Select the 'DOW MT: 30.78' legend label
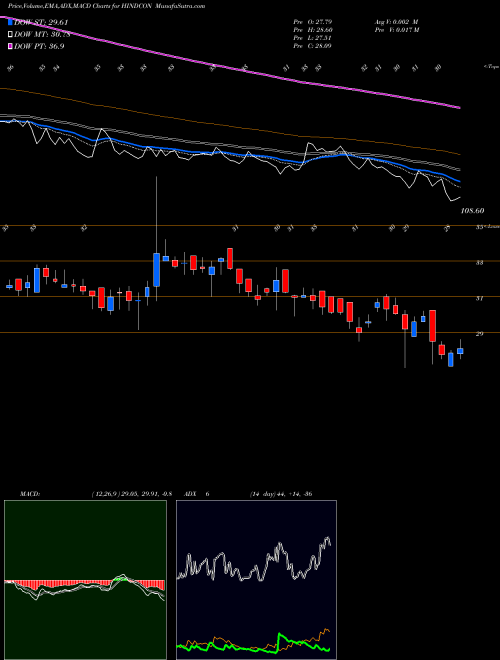This screenshot has height=660, width=500. coord(42,35)
